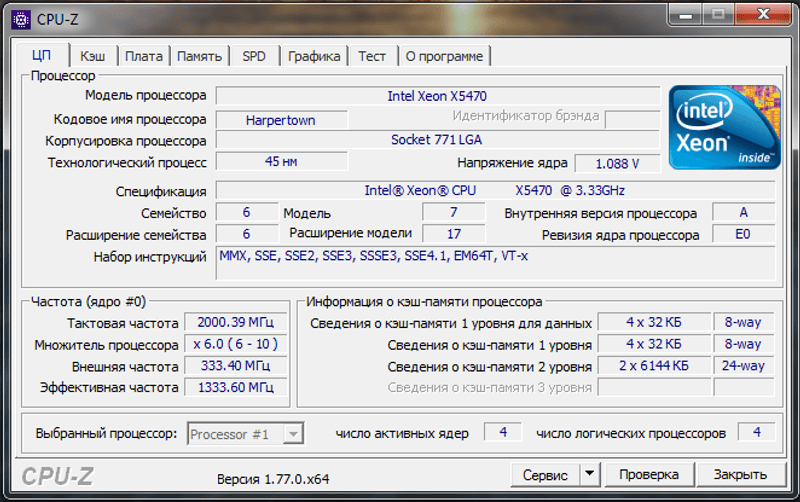Image resolution: width=800 pixels, height=502 pixels.
Task: Open the Графика tab
Action: (314, 56)
